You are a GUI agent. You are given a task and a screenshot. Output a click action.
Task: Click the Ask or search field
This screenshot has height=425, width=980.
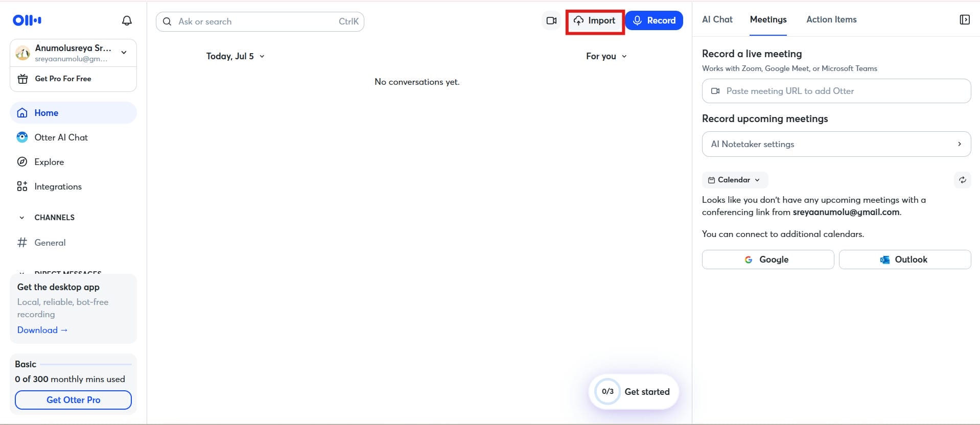(260, 21)
